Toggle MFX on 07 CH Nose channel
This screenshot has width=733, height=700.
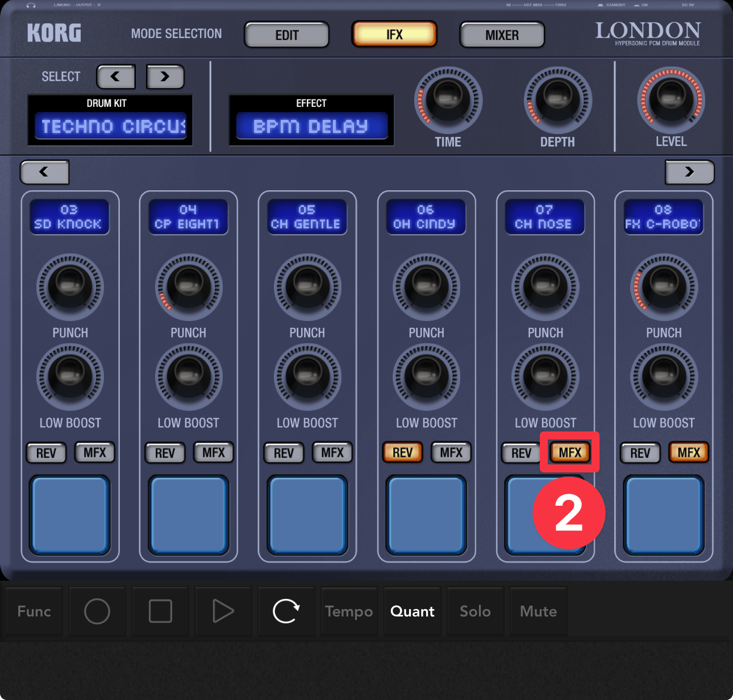pos(569,453)
